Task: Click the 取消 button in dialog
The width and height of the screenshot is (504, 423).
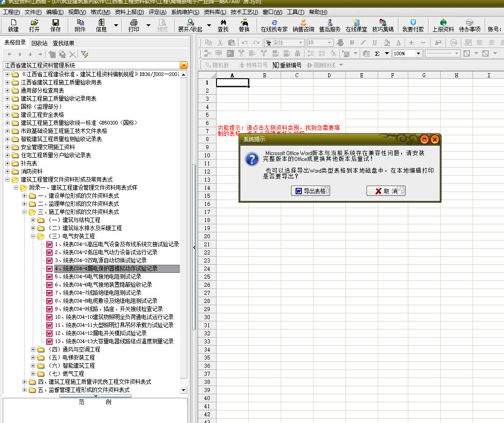Action: click(386, 191)
